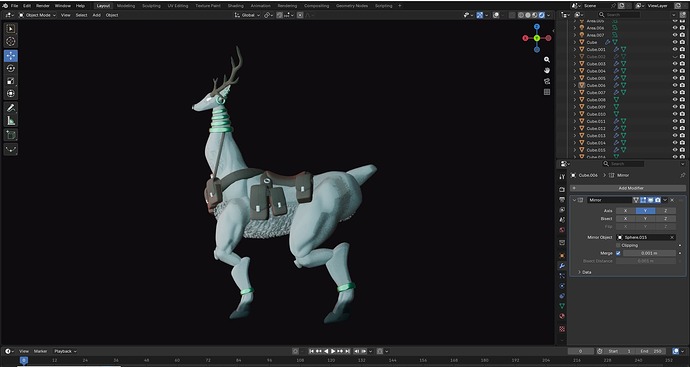Open the Scene properties tab

pyautogui.click(x=562, y=220)
